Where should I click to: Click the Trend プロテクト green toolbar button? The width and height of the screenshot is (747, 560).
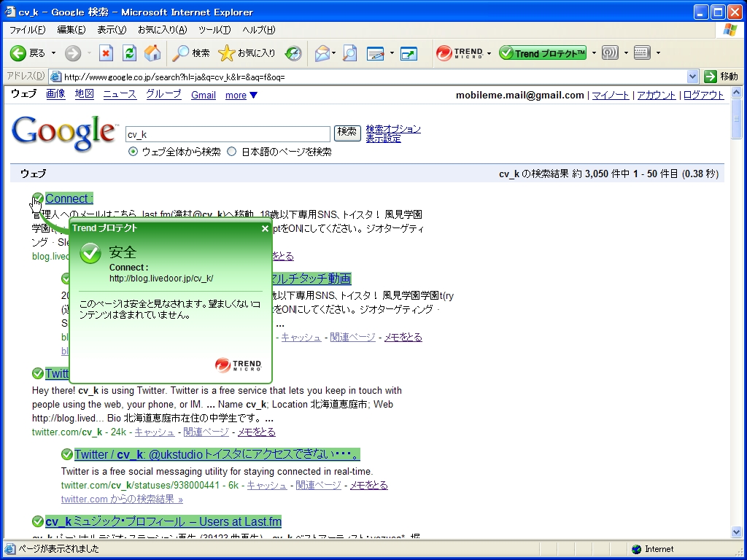(543, 52)
